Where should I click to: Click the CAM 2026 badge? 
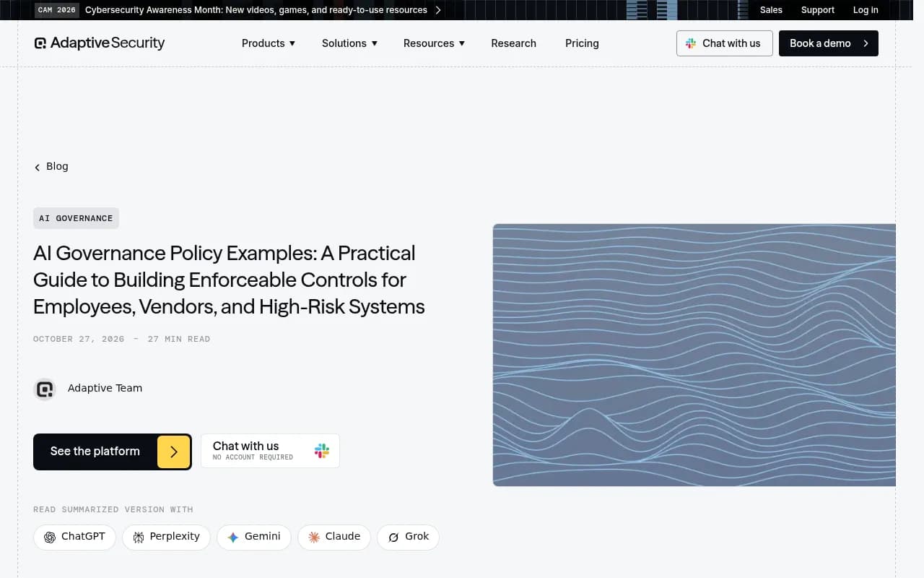click(56, 10)
